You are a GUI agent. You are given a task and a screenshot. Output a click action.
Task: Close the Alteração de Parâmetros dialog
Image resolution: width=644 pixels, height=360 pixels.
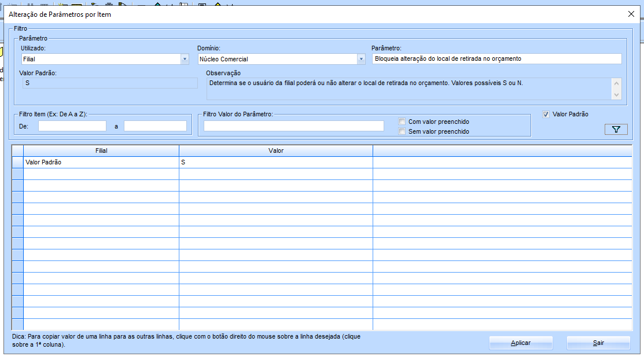(631, 14)
